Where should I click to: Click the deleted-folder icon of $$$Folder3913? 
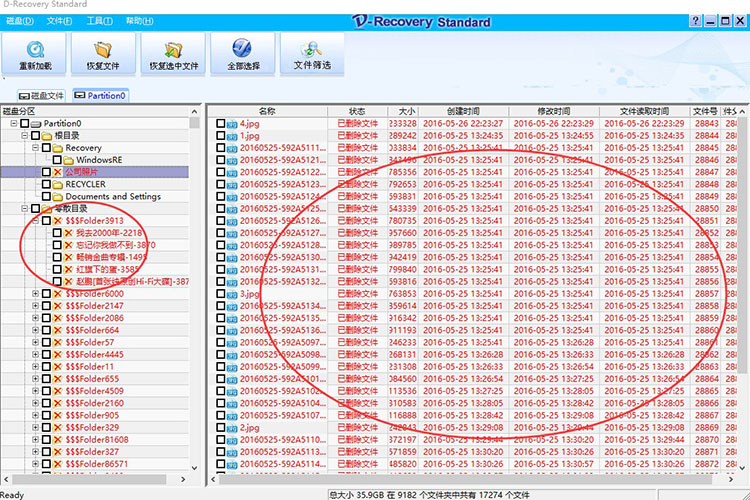tap(58, 221)
